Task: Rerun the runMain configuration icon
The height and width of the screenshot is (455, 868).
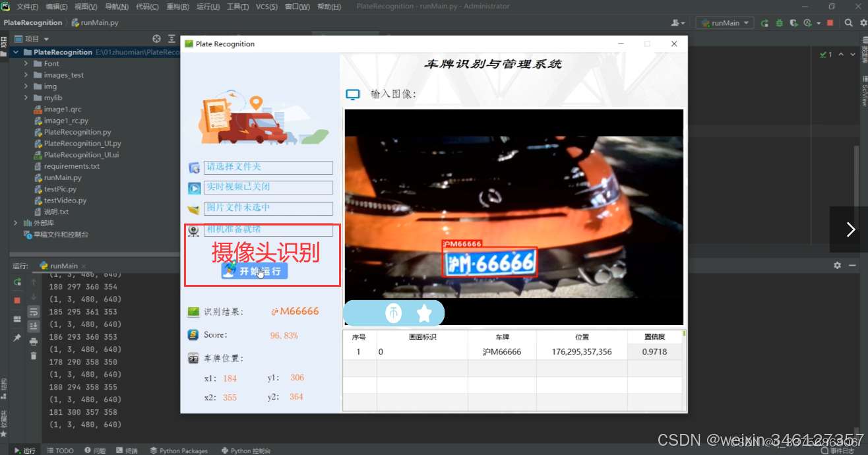Action: (764, 22)
